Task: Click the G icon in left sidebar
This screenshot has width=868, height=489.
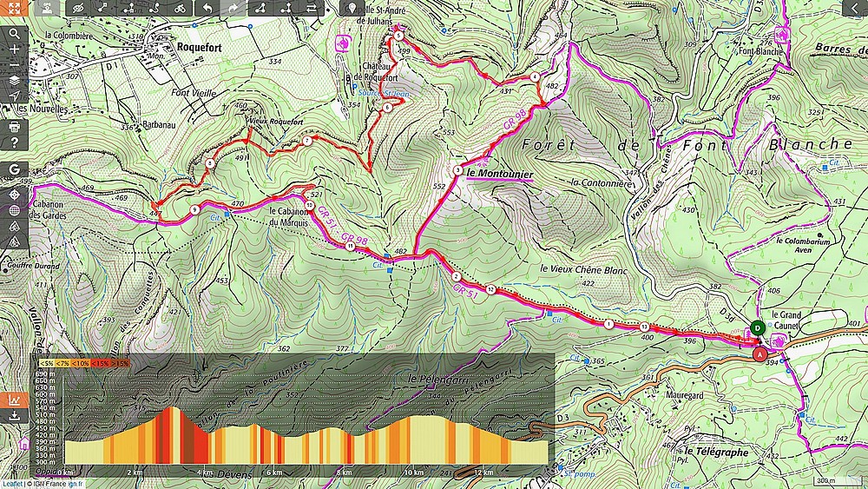Action: point(15,169)
